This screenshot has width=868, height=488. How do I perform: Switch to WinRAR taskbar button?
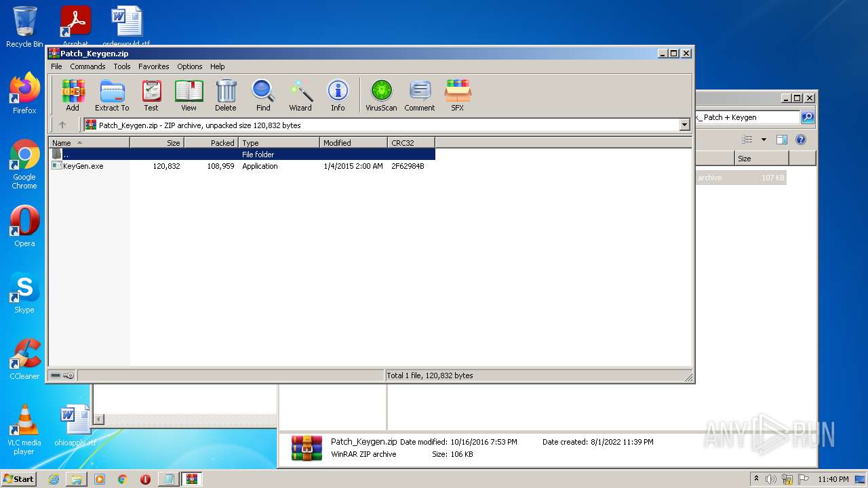(x=191, y=479)
